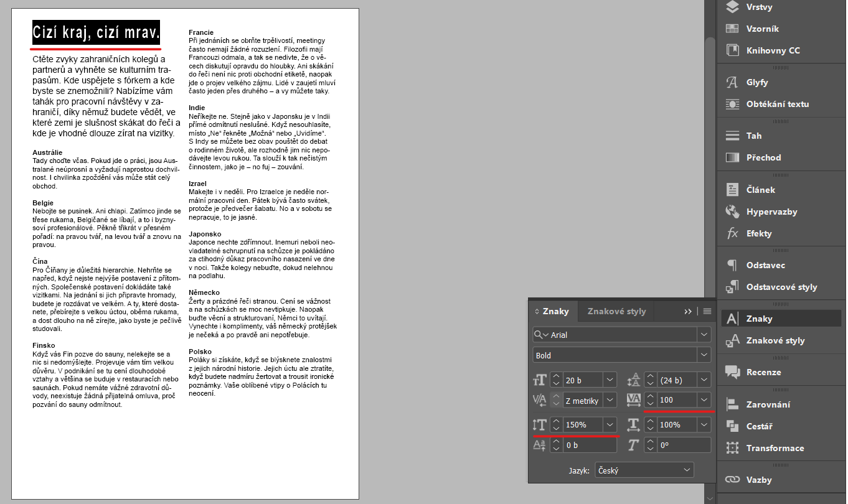Screen dimensions: 848x504
Task: Switch to the Znakové styly tab
Action: point(616,311)
